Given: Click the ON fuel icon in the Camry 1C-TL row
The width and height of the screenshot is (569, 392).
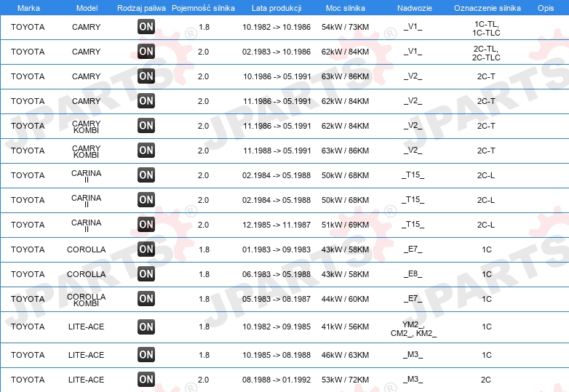Looking at the screenshot, I should coord(146,27).
